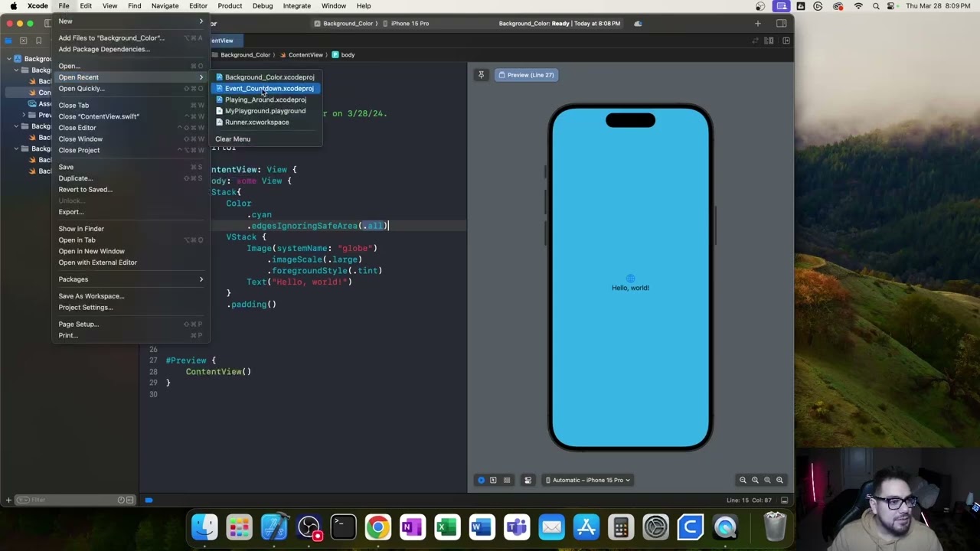Open OBS from the Dock
Image resolution: width=980 pixels, height=551 pixels.
click(309, 527)
